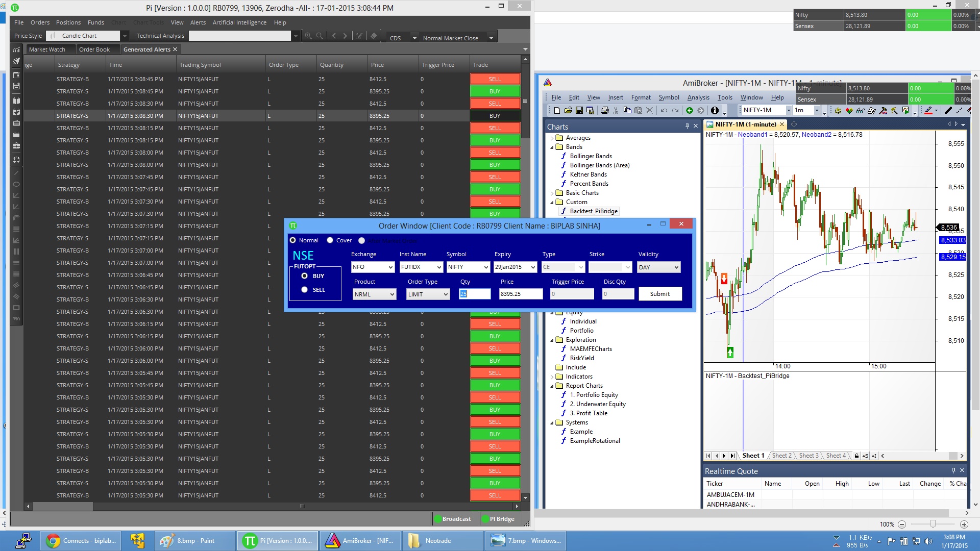Click the Submit button in Order Window

pyautogui.click(x=659, y=294)
